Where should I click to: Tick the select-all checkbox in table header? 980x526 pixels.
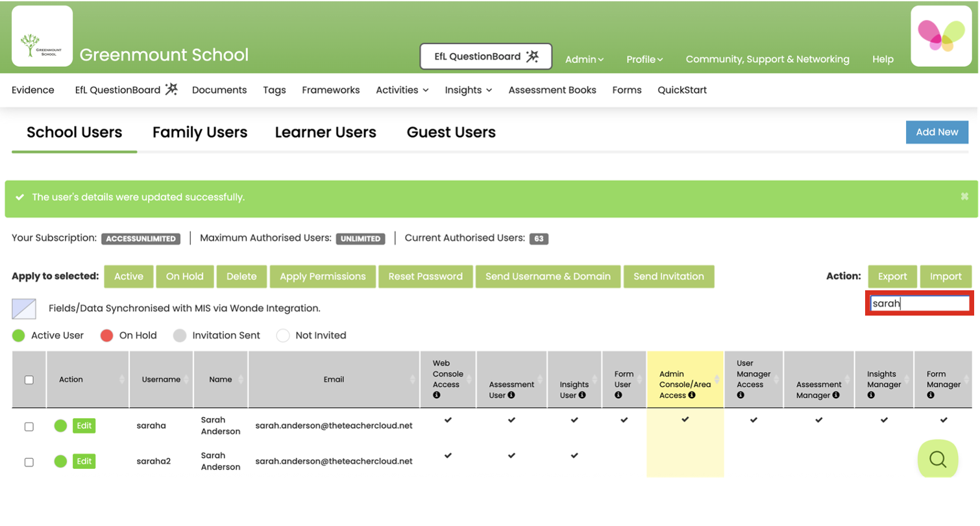[x=28, y=379]
